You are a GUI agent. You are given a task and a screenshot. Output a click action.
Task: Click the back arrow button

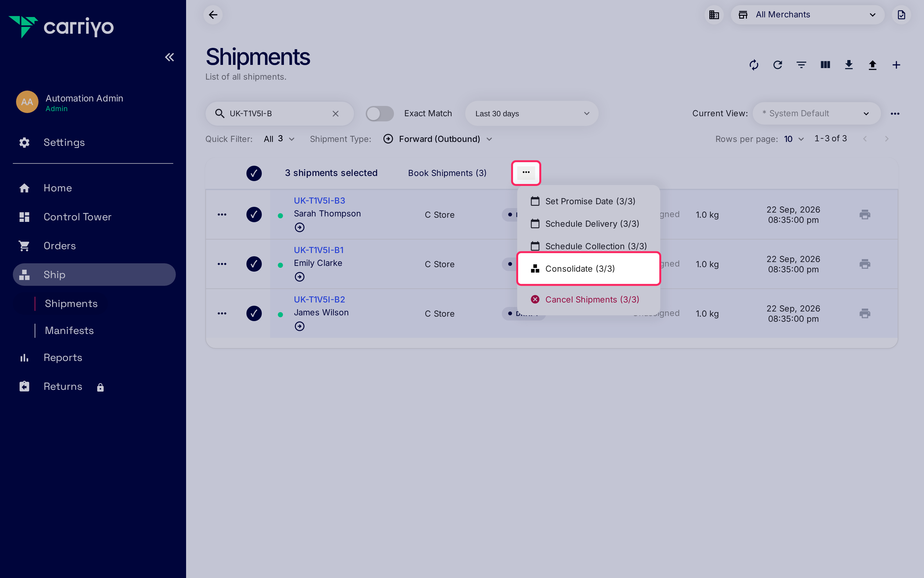coord(213,15)
